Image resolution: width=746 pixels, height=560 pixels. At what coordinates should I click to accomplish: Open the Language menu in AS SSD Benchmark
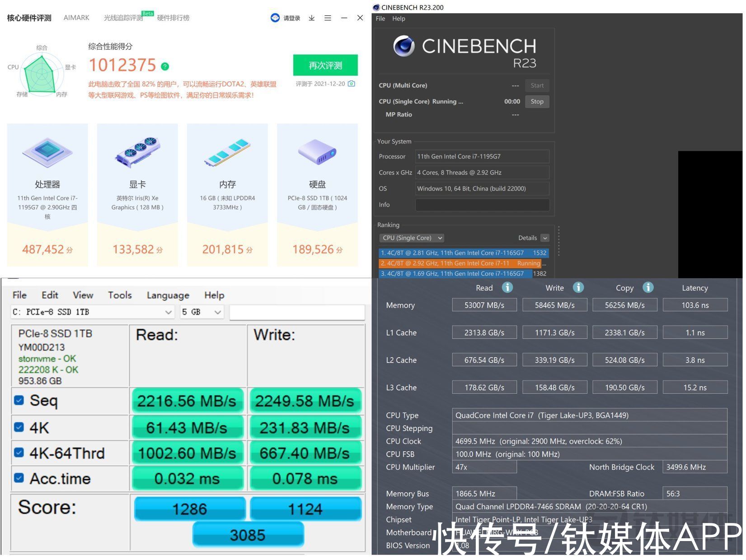tap(168, 295)
